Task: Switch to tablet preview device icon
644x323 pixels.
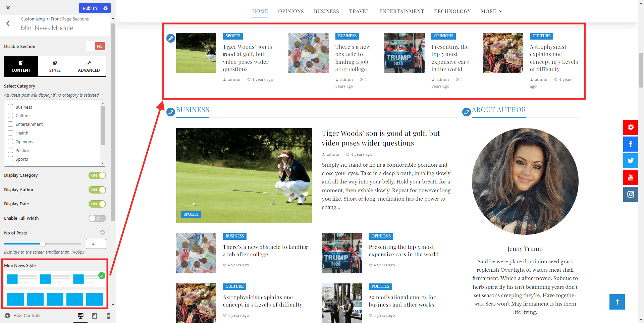Action: click(x=95, y=316)
